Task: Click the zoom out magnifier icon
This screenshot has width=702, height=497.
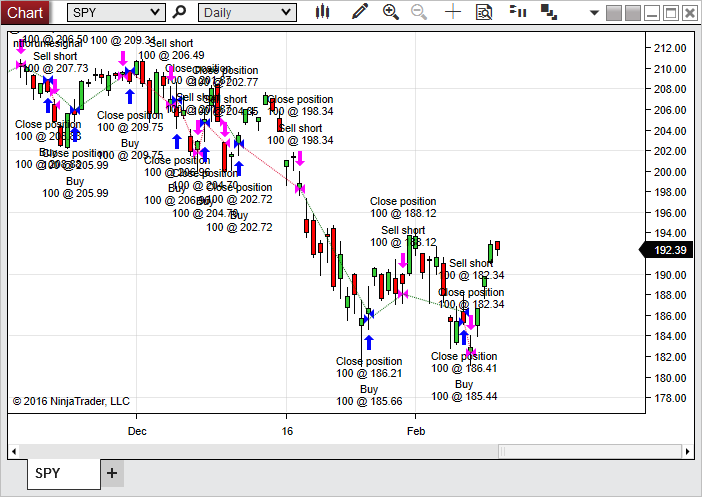Action: [x=419, y=12]
